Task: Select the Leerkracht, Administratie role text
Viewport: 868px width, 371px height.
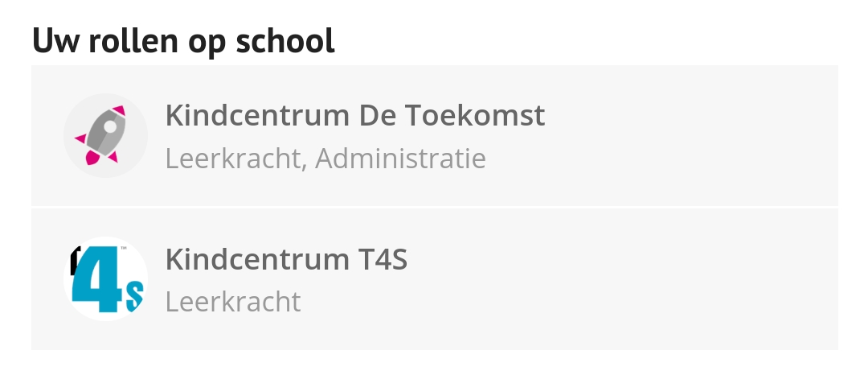Action: (x=325, y=159)
